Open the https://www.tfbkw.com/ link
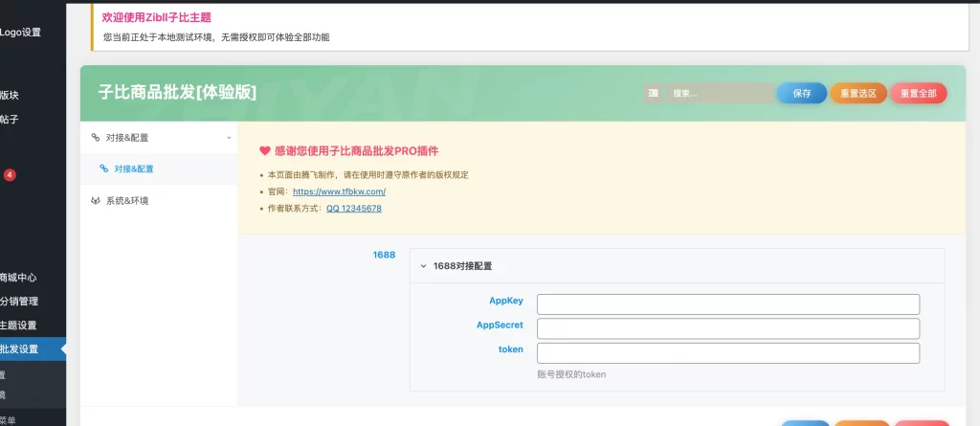Screen dimensions: 980x426 (339, 192)
